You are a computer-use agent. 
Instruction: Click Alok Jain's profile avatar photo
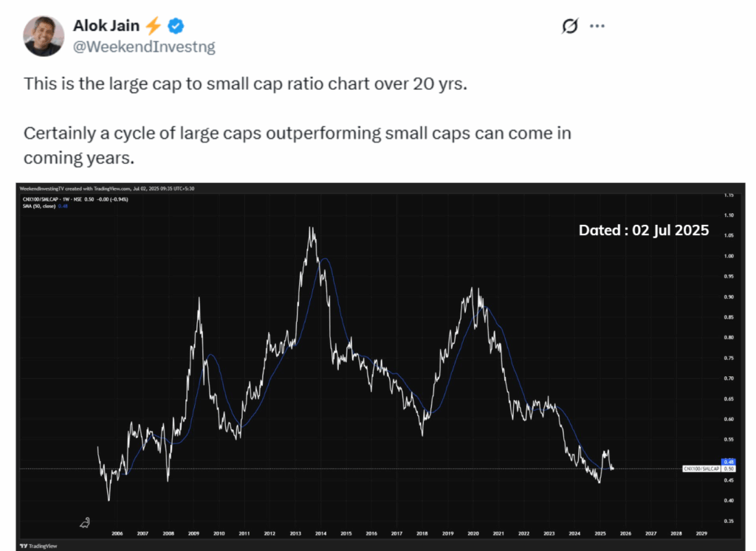pos(44,36)
